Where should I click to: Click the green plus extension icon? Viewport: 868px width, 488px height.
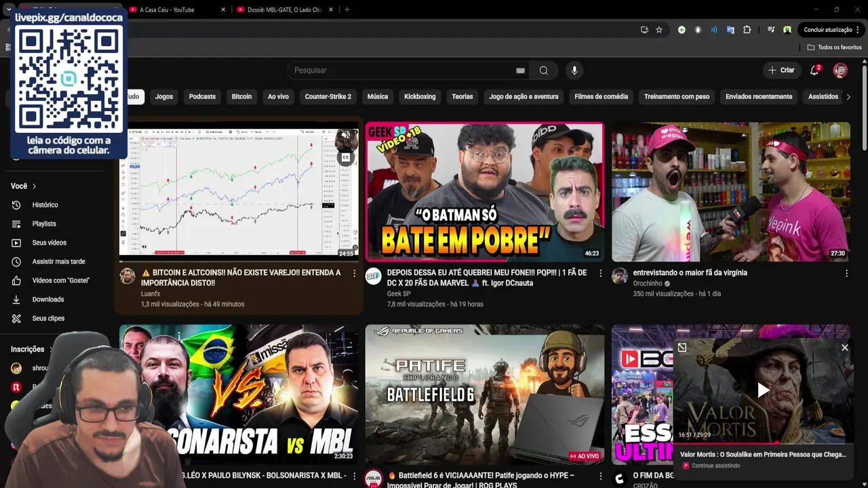pyautogui.click(x=682, y=30)
